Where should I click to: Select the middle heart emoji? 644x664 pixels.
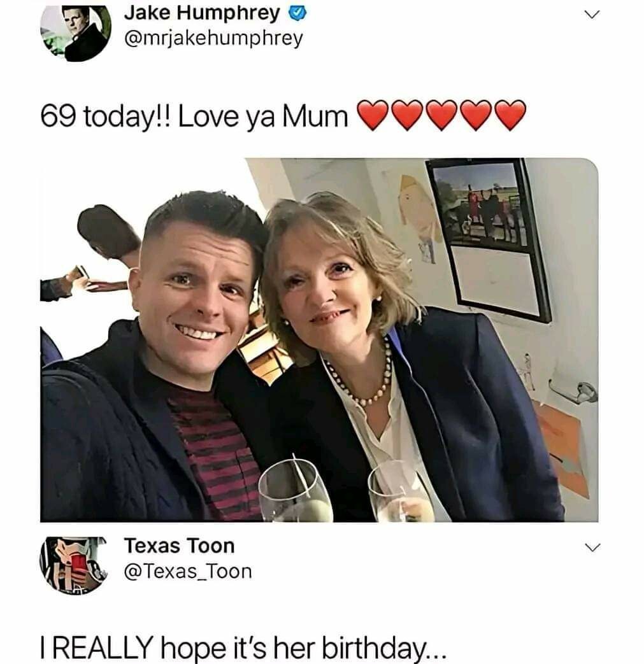coord(443,115)
